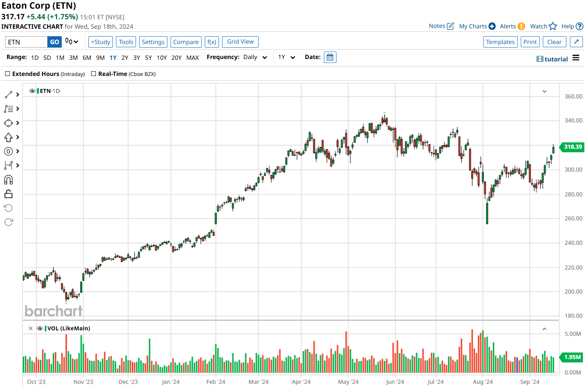Click the undo arrow icon

[8, 208]
